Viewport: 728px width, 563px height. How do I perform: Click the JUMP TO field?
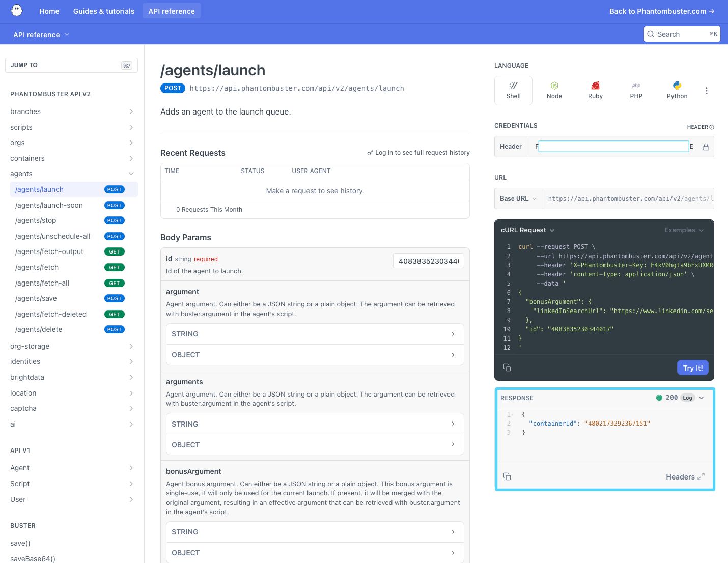pos(71,65)
